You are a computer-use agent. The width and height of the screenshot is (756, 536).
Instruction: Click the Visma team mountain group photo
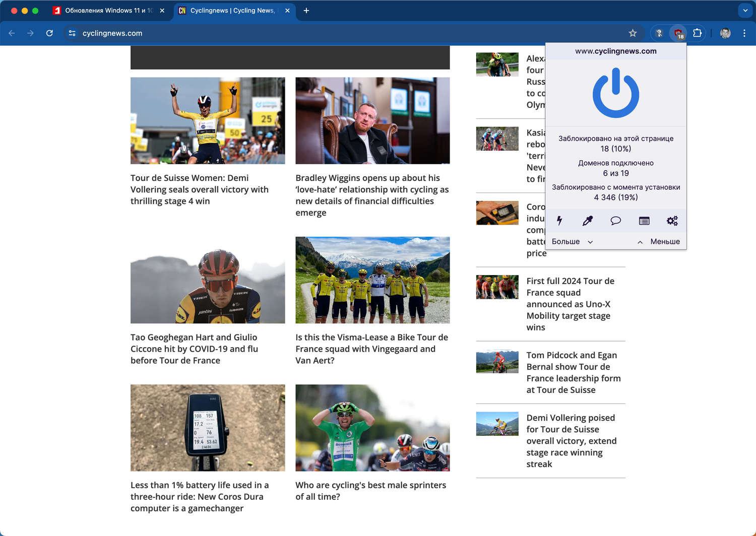coord(372,280)
